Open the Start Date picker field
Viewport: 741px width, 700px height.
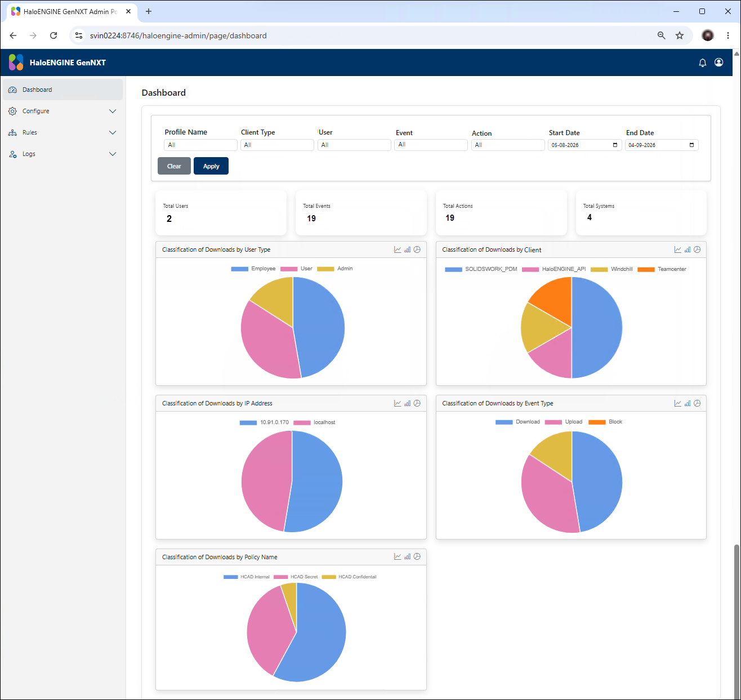coord(585,145)
